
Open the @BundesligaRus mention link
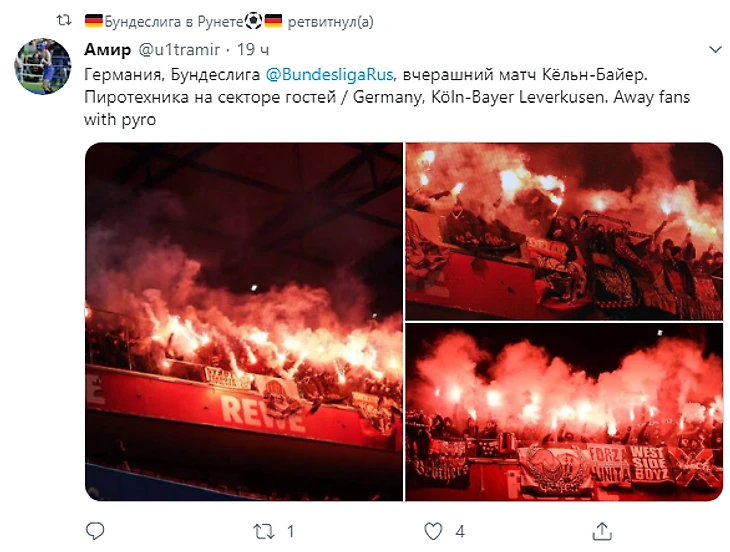coord(329,74)
